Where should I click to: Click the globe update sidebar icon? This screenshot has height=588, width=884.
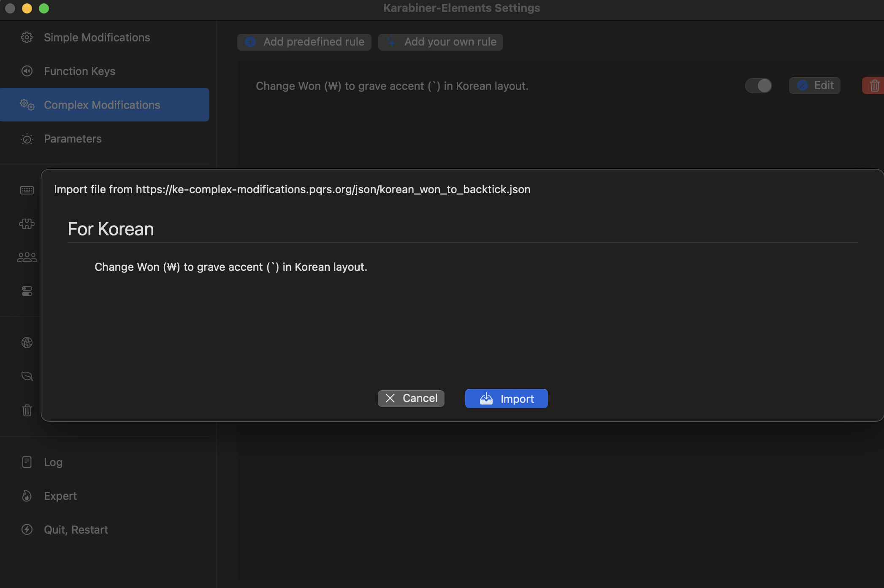pyautogui.click(x=27, y=343)
